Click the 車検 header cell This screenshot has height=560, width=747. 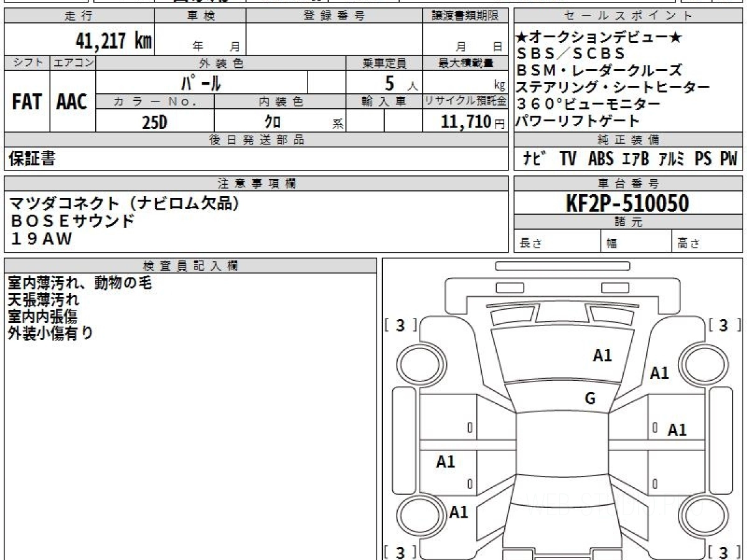click(200, 16)
